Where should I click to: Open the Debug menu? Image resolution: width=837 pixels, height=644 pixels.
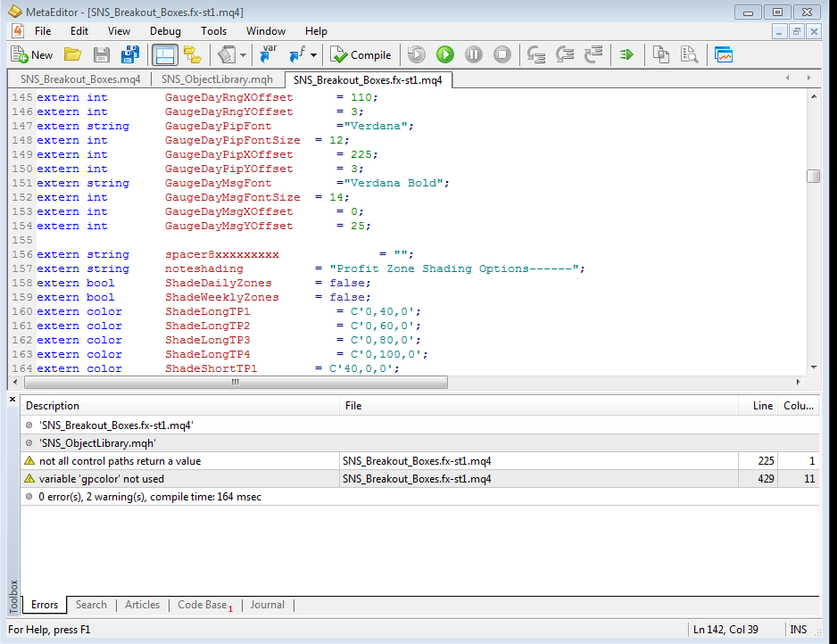[165, 31]
